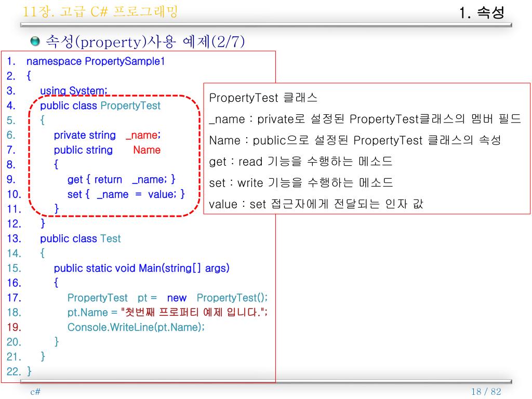Click line number '22.'
The width and height of the screenshot is (532, 399).
coord(14,371)
